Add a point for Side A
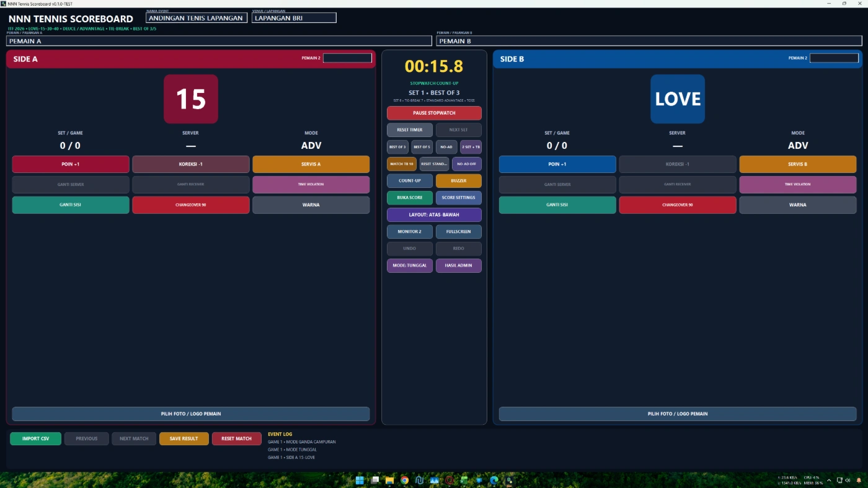868x488 pixels. 71,164
